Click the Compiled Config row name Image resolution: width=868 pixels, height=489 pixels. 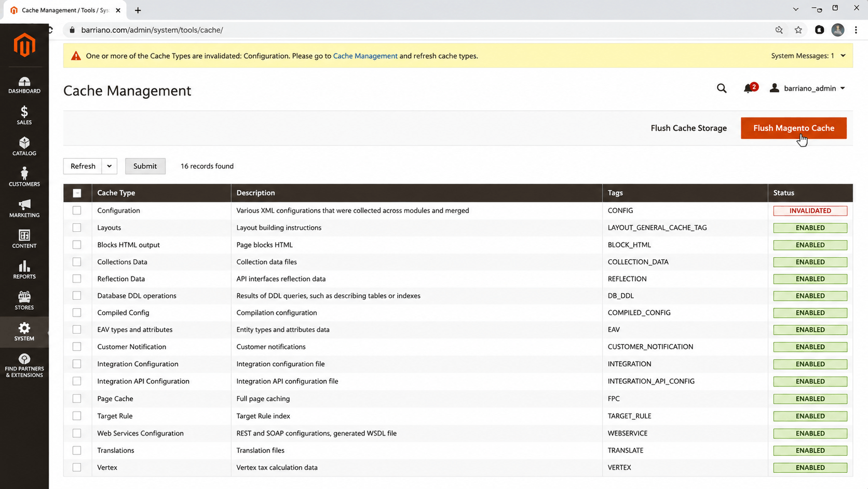(x=123, y=313)
